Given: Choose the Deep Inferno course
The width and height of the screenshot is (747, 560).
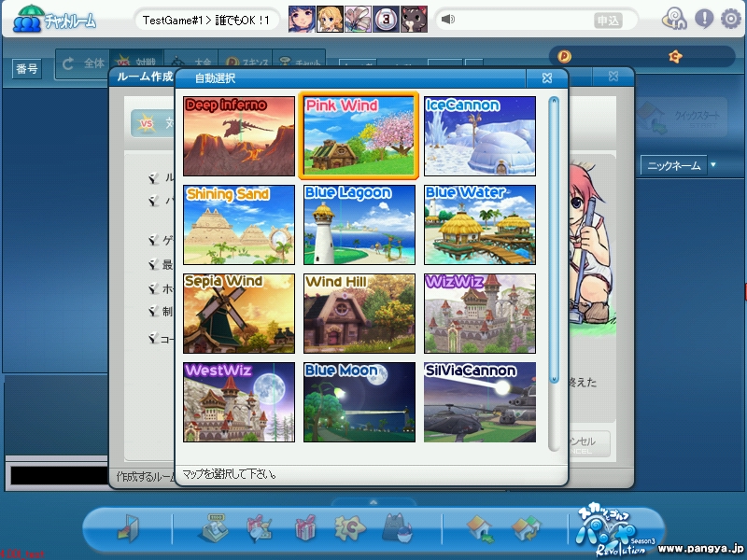Looking at the screenshot, I should click(x=238, y=136).
